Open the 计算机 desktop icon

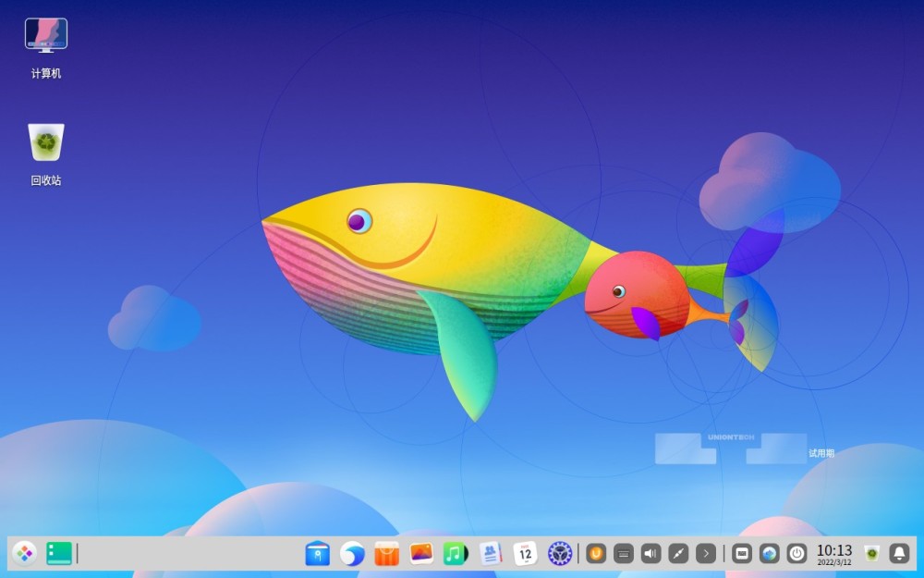point(46,47)
